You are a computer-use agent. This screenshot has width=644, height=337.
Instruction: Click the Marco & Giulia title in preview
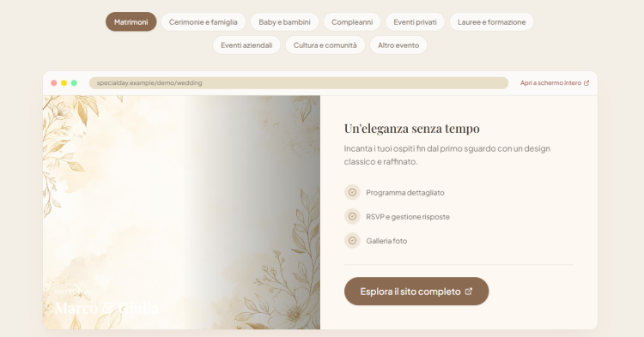[106, 308]
